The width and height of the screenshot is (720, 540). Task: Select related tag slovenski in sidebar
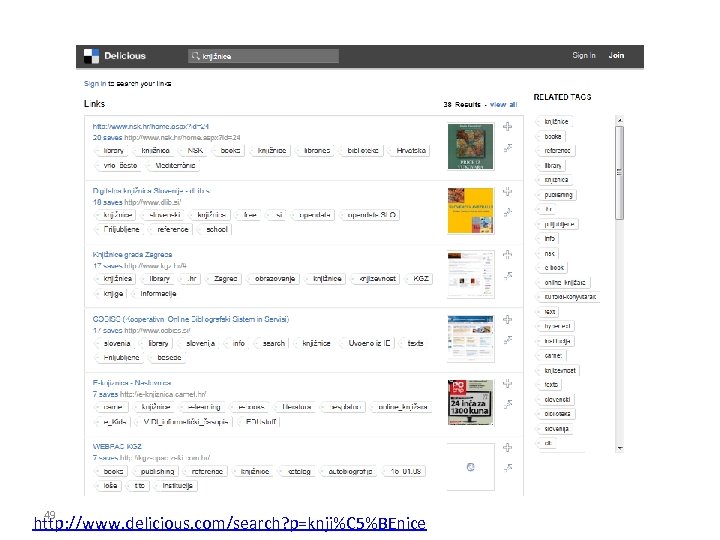coord(556,400)
